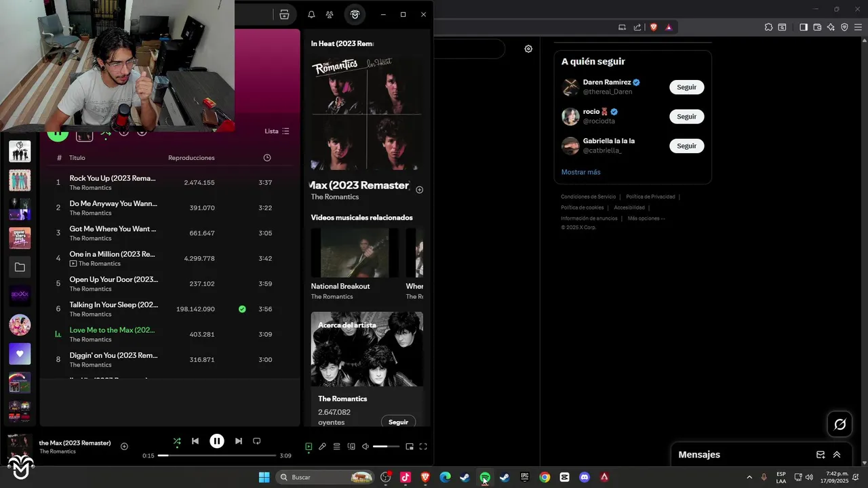Sort by Reproducciones column header
Viewport: 868px width, 488px height.
191,158
